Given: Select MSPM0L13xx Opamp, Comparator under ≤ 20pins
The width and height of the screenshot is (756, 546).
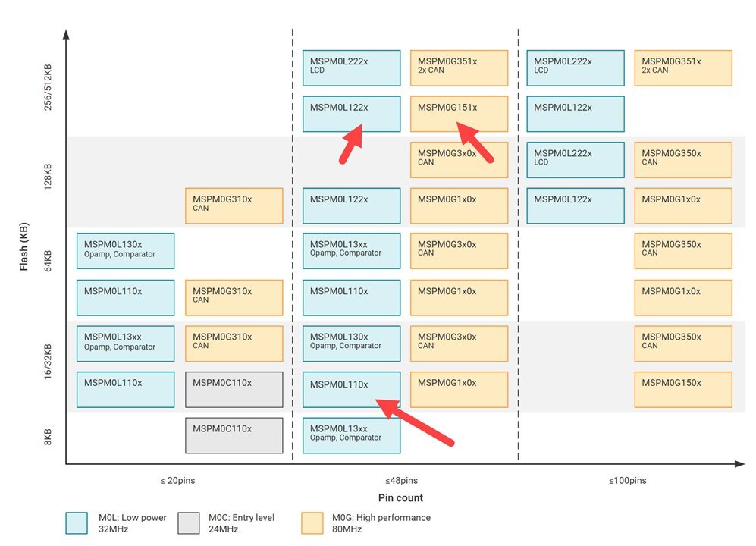Looking at the screenshot, I should (x=125, y=344).
